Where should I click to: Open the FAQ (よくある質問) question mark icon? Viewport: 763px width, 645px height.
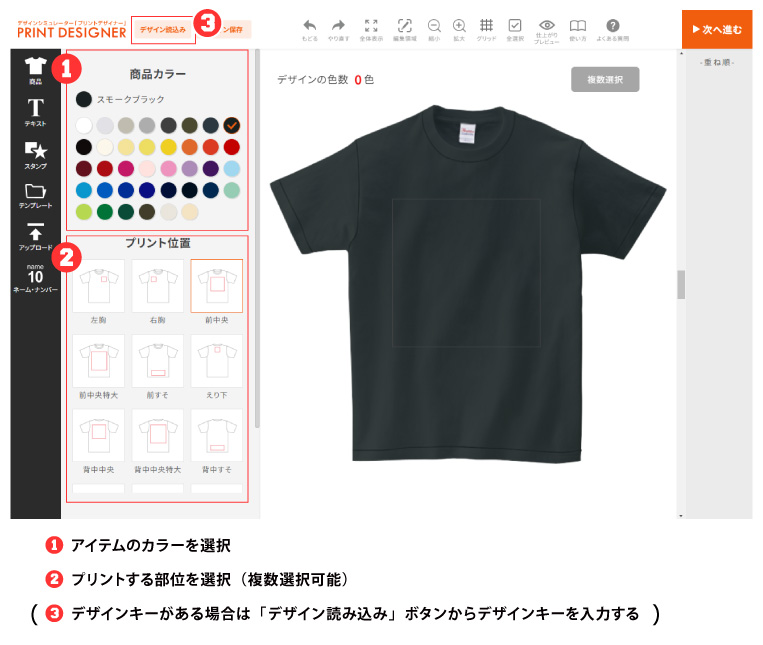pyautogui.click(x=613, y=26)
